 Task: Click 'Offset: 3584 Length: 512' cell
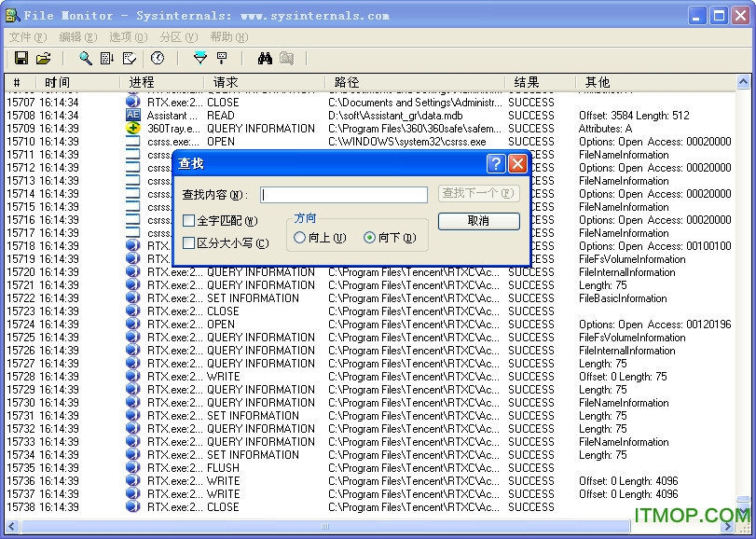[x=634, y=116]
